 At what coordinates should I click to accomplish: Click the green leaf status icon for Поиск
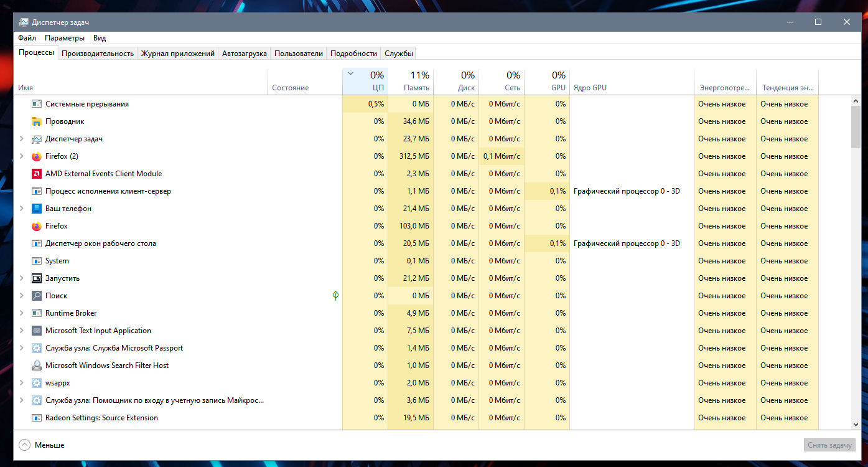coord(335,296)
